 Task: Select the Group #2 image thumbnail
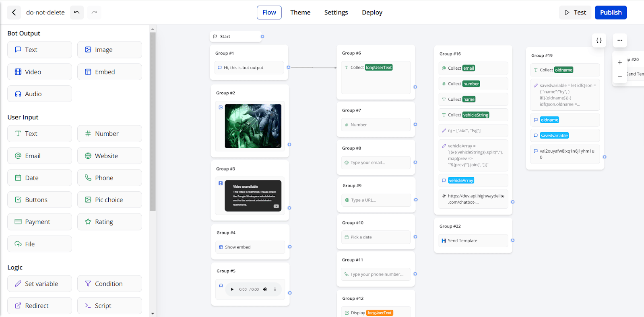[x=253, y=126]
